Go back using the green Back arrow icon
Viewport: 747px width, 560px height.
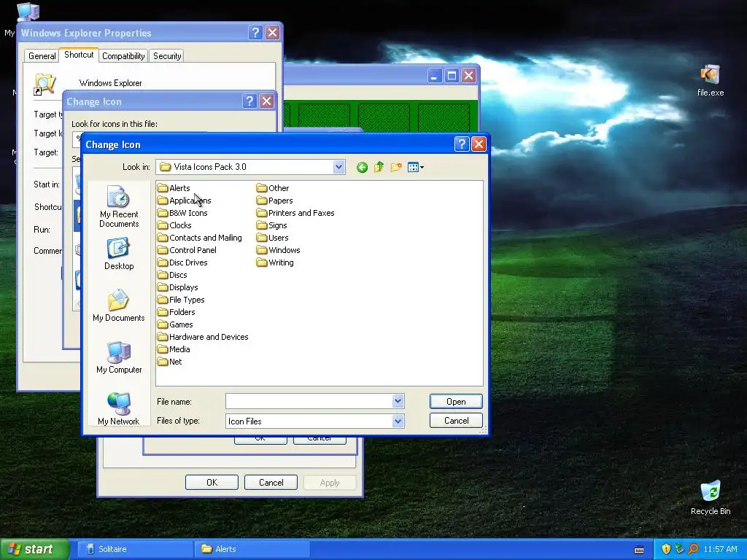point(362,167)
